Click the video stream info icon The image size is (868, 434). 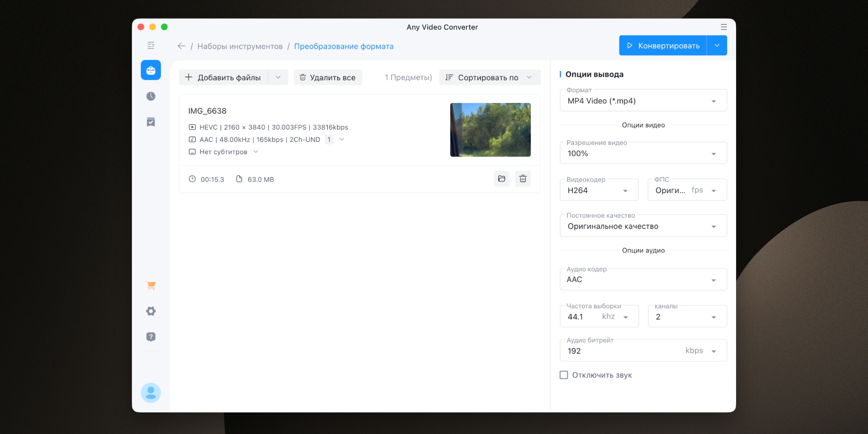(192, 127)
